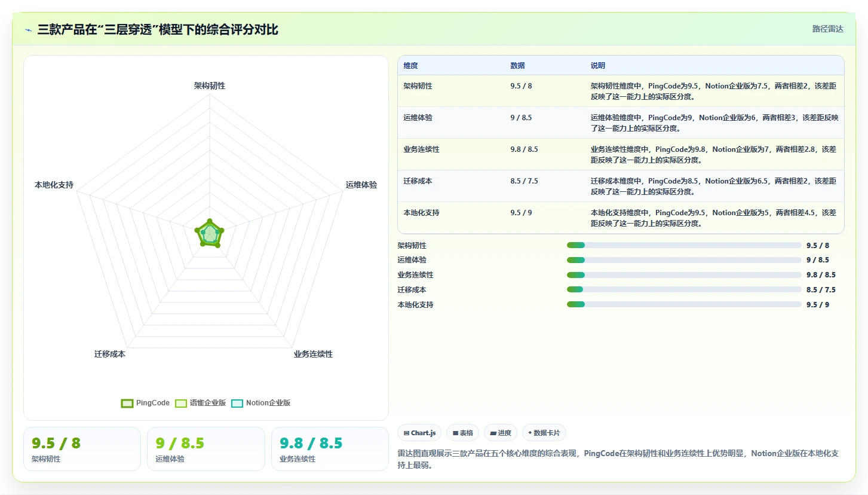
Task: Click the 进度 tag chip
Action: 501,433
